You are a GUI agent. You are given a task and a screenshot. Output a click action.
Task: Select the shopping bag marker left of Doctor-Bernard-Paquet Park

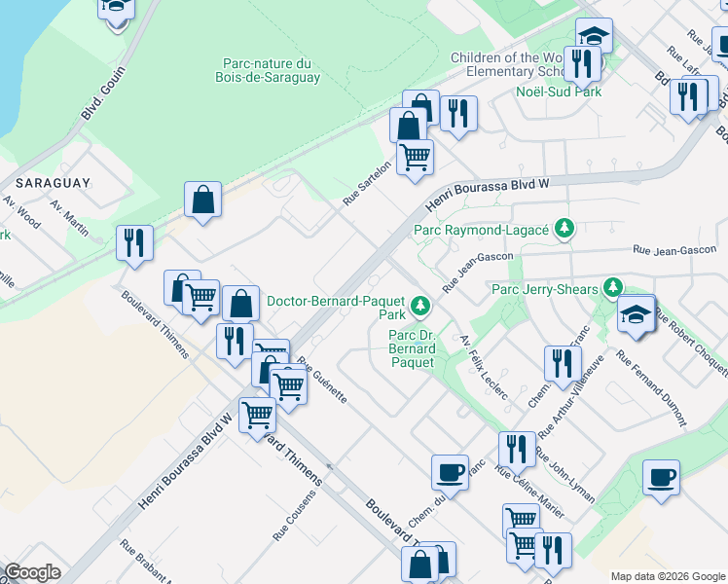pos(240,305)
